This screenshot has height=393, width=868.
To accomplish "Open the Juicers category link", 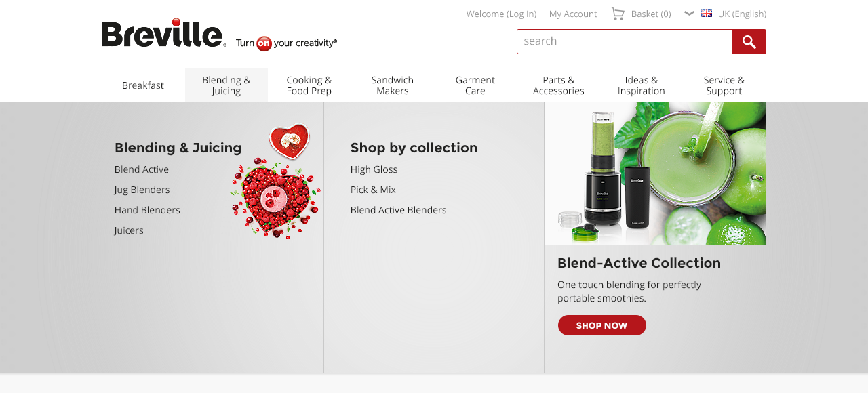I will point(129,230).
